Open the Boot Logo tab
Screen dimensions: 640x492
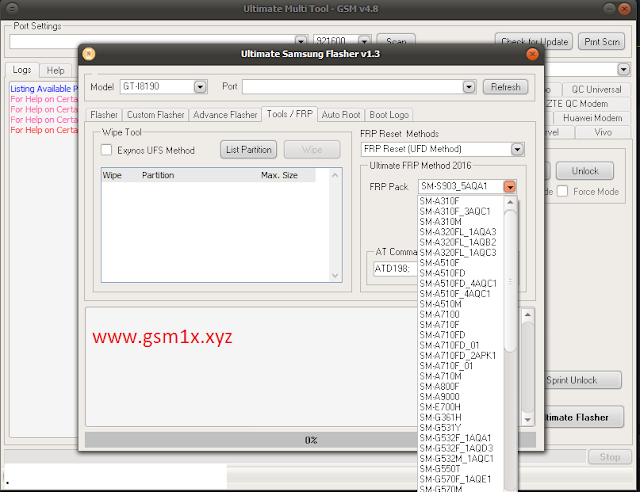pos(389,115)
